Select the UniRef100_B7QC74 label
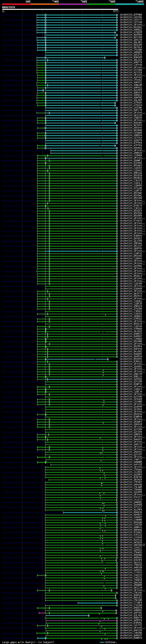 [x=131, y=206]
